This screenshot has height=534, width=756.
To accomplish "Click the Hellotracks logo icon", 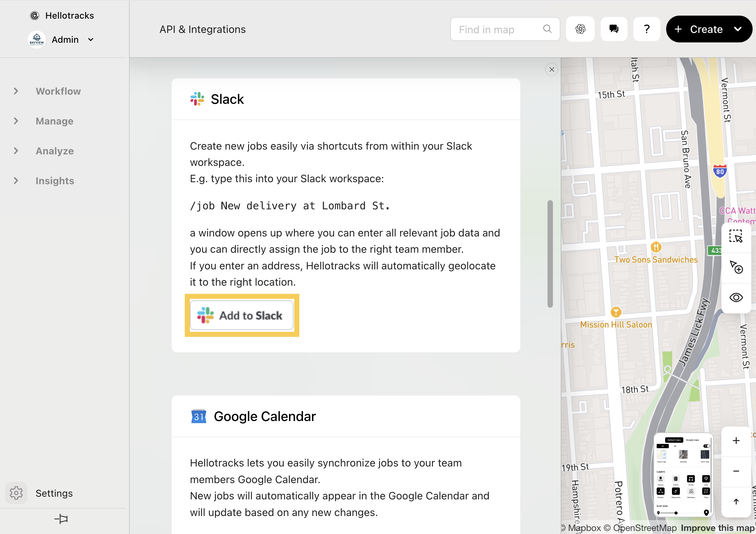I will (35, 16).
